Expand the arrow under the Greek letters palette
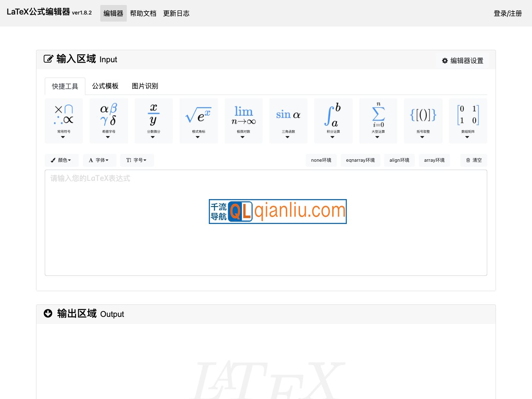 109,137
